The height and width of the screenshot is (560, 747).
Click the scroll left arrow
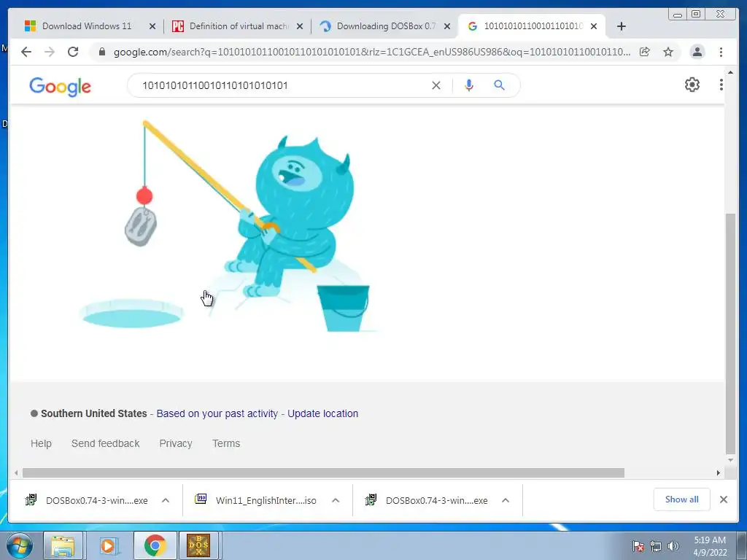[16, 472]
